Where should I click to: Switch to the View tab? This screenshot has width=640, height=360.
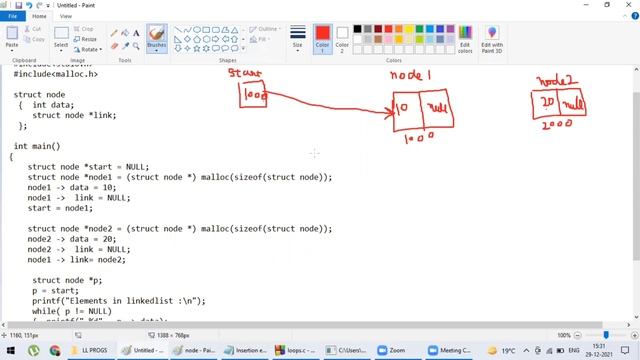coord(66,16)
